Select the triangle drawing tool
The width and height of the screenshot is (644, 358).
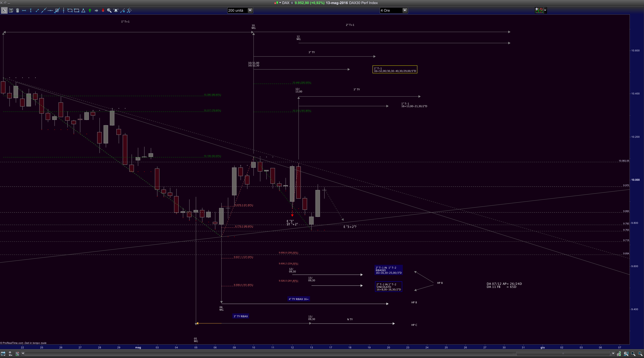click(x=83, y=11)
